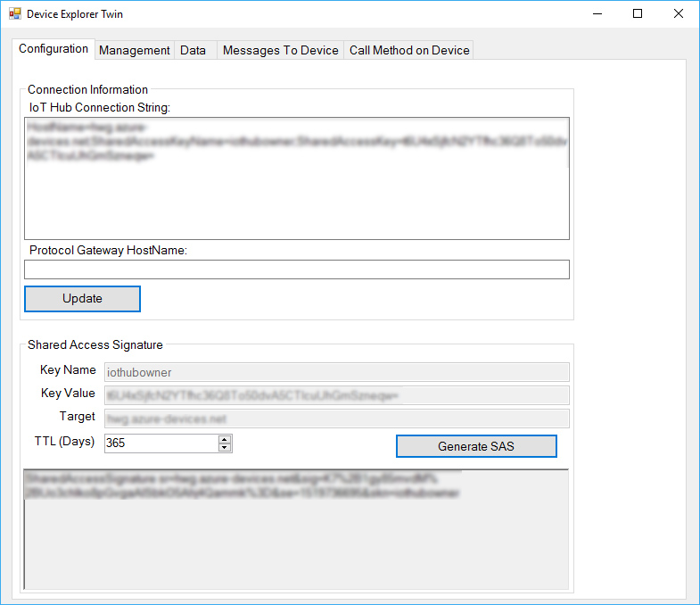Go to Messages To Device tab
The height and width of the screenshot is (605, 700).
point(280,51)
